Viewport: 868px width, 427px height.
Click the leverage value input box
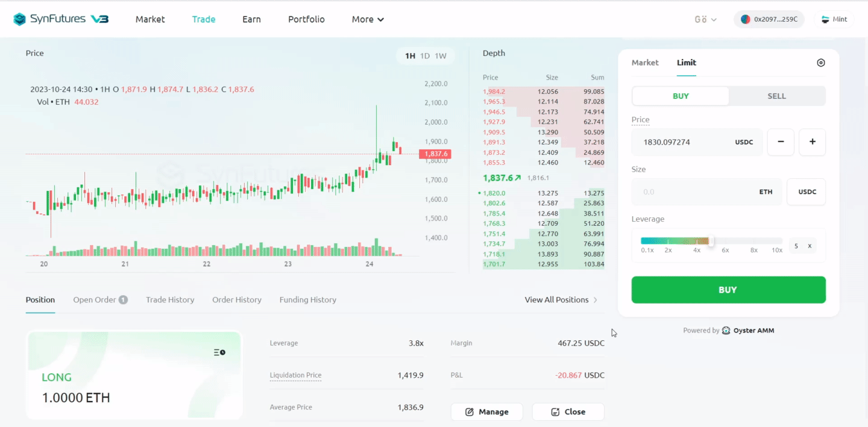[803, 246]
